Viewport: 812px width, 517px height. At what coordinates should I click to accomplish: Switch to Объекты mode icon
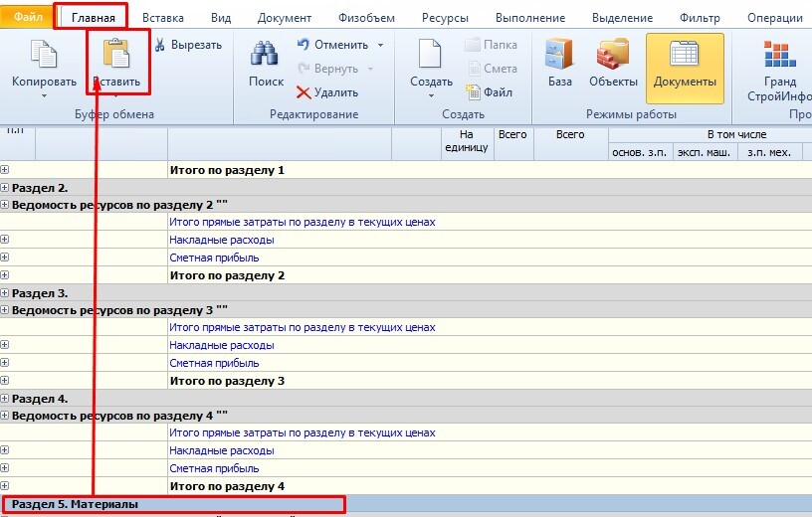click(x=613, y=54)
